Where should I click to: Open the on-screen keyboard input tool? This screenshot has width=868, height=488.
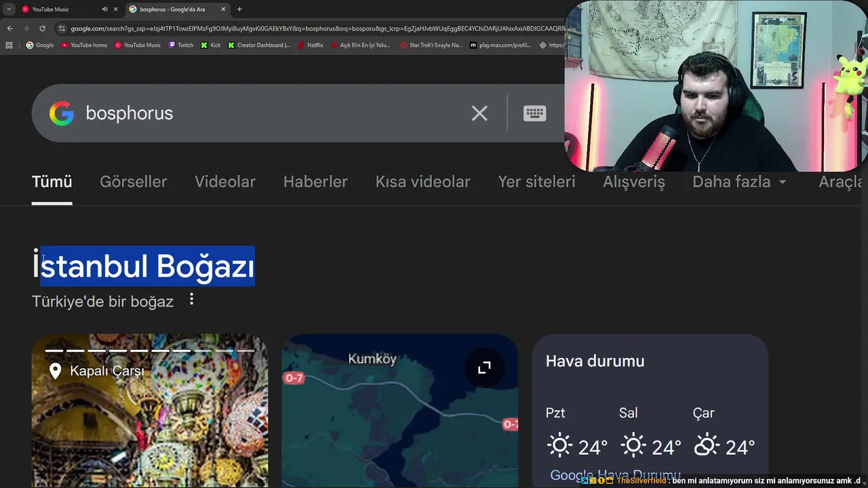(534, 113)
